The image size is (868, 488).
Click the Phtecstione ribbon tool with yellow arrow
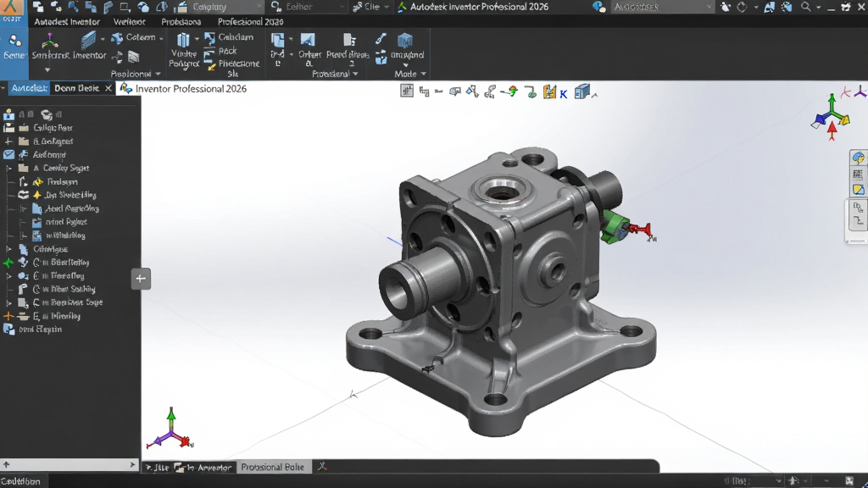(232, 64)
